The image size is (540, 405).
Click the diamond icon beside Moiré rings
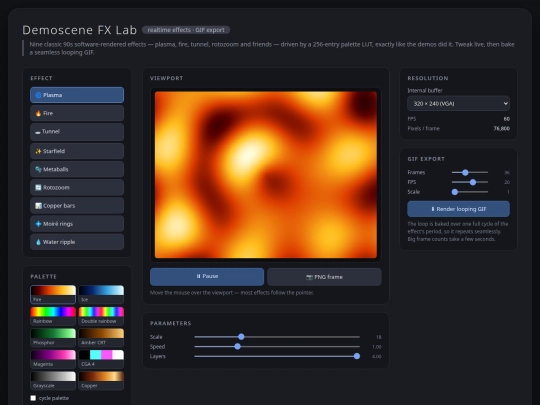(38, 224)
